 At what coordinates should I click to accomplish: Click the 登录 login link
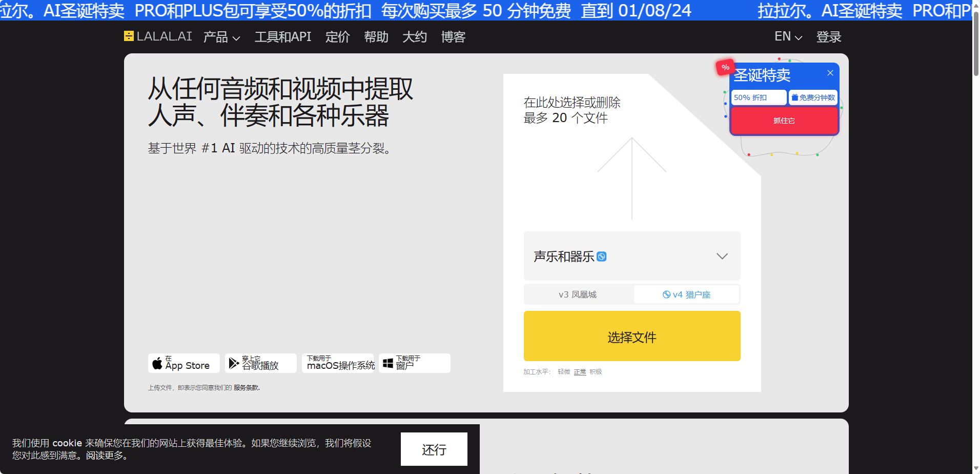[x=829, y=37]
